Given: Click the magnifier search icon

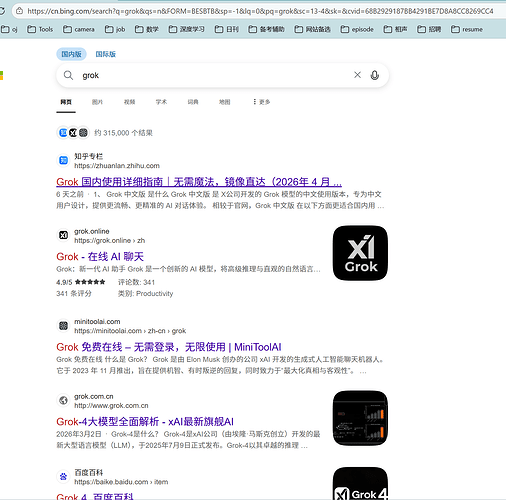Looking at the screenshot, I should [x=68, y=75].
